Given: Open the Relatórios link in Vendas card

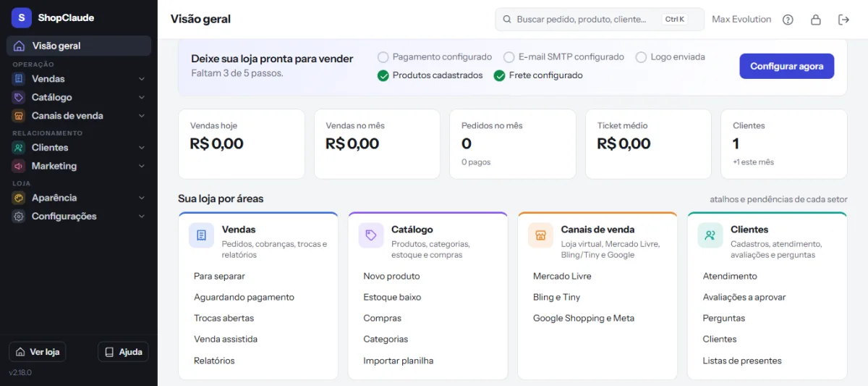Looking at the screenshot, I should pos(214,361).
